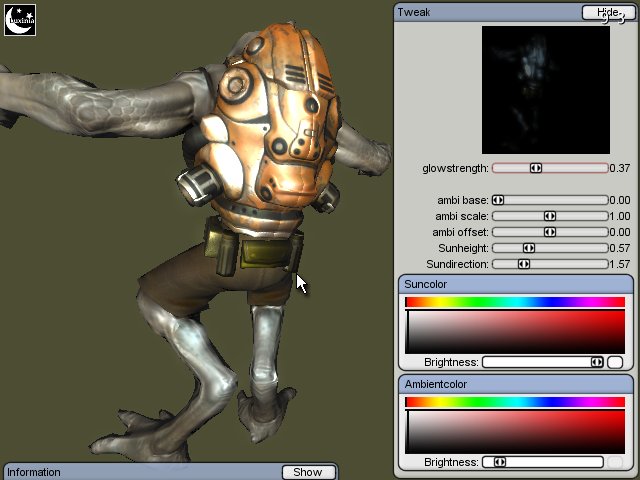The image size is (640, 480).
Task: Click the Sundirection slider handle
Action: (523, 264)
